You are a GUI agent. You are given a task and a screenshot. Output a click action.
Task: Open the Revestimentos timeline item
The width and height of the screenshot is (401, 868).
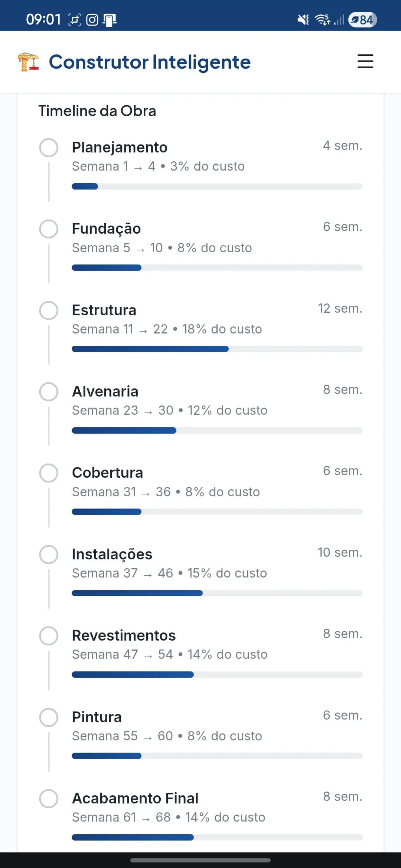(x=124, y=636)
